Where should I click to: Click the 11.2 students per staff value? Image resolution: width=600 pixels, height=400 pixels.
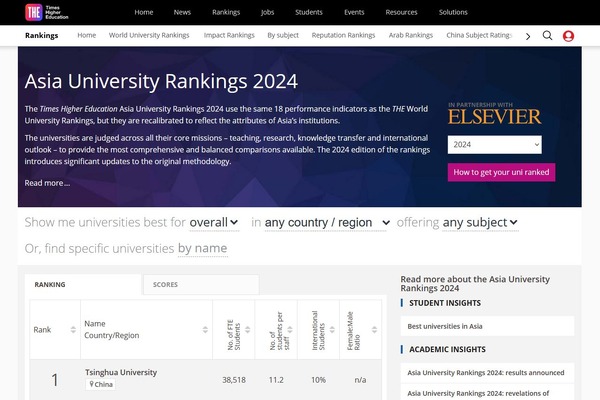click(x=276, y=380)
